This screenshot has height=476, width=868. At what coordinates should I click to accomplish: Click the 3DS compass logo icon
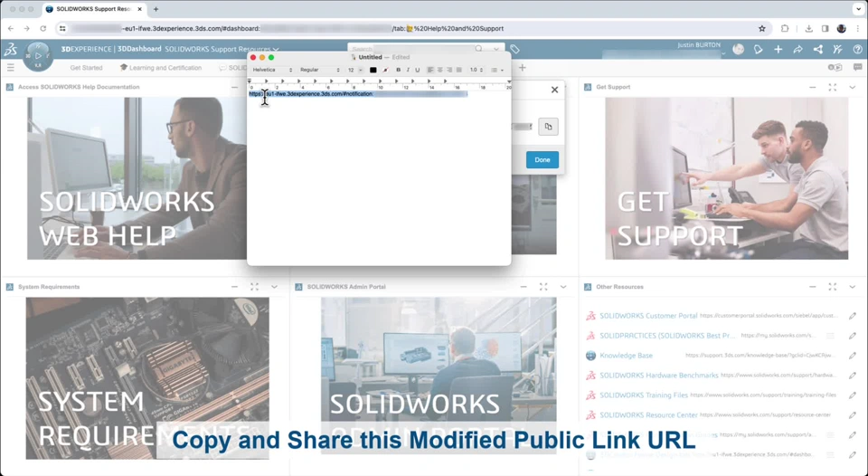tap(11, 49)
